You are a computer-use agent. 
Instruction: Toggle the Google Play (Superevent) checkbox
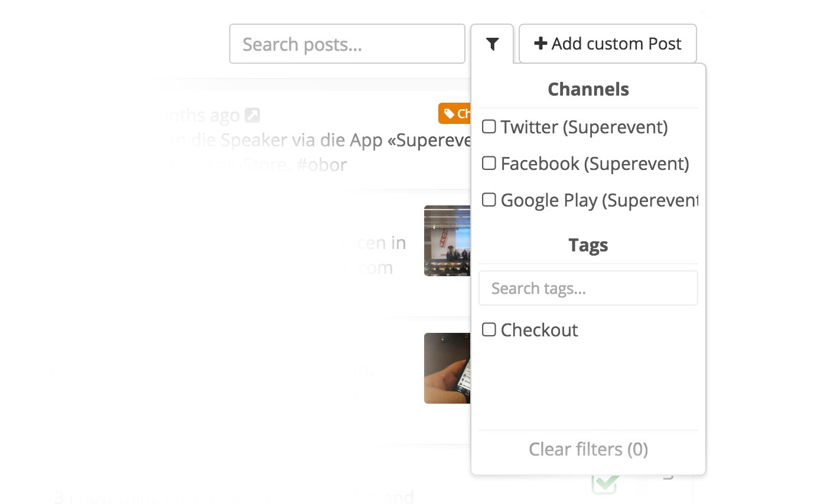pos(489,199)
